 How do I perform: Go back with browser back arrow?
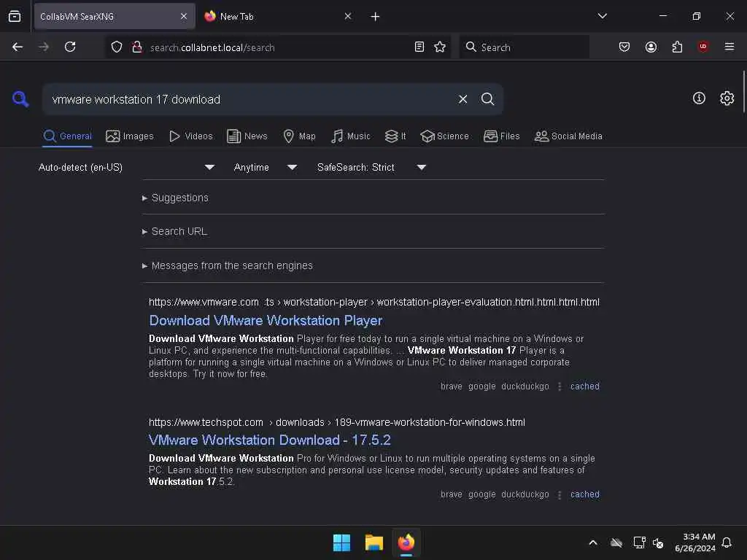18,47
